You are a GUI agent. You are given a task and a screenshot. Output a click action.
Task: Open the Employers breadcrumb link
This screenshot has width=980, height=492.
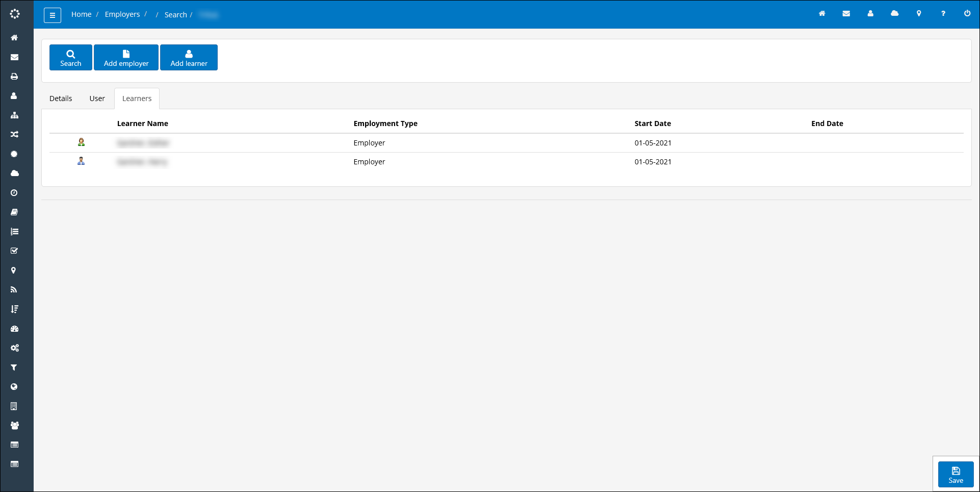(x=122, y=14)
